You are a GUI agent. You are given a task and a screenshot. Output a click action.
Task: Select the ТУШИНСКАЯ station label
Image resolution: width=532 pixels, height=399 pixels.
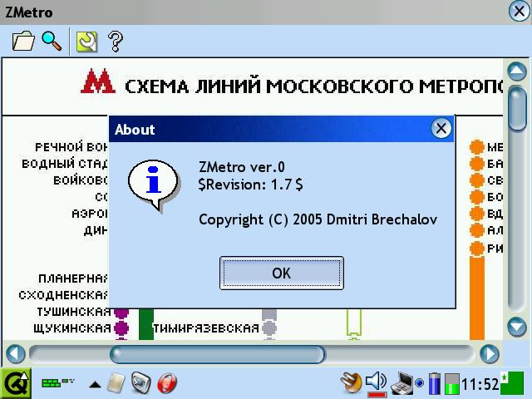click(x=74, y=312)
